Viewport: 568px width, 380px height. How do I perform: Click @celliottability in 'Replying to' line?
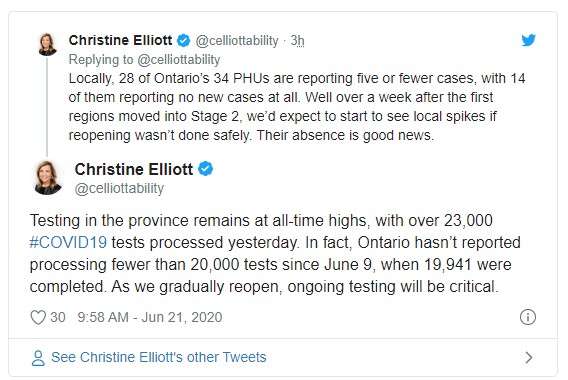[179, 59]
